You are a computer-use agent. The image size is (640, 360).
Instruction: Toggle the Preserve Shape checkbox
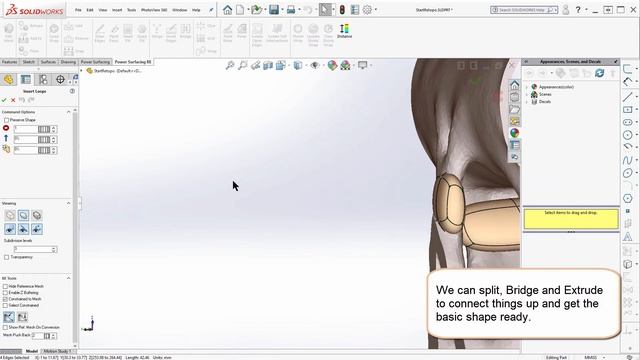7,120
